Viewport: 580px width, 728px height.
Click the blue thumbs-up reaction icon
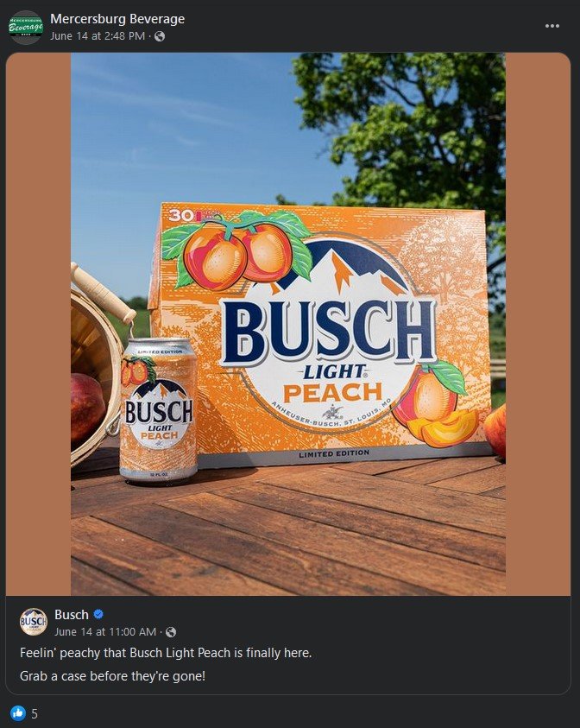point(18,712)
